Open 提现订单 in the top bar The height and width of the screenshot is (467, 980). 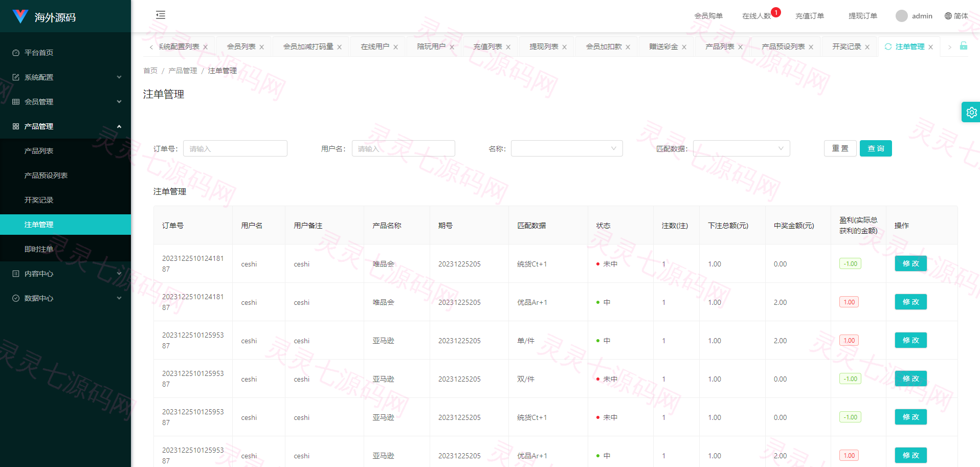[x=863, y=16]
